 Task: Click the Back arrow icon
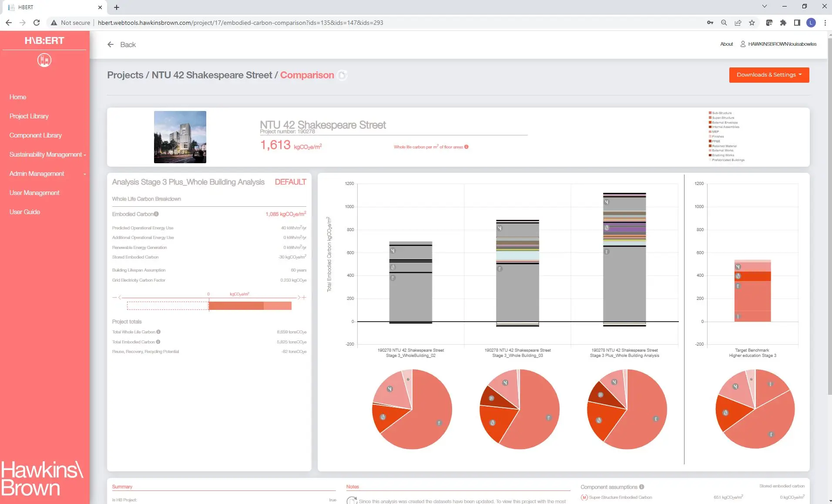(x=111, y=44)
